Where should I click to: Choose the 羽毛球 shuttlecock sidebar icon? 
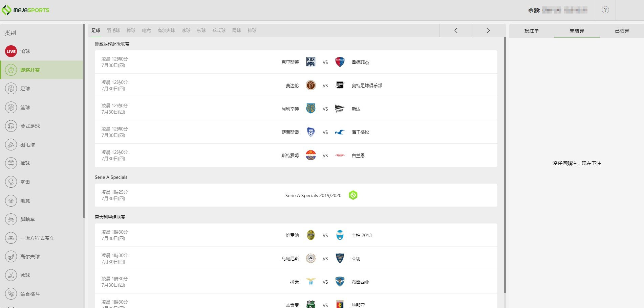[x=11, y=145]
